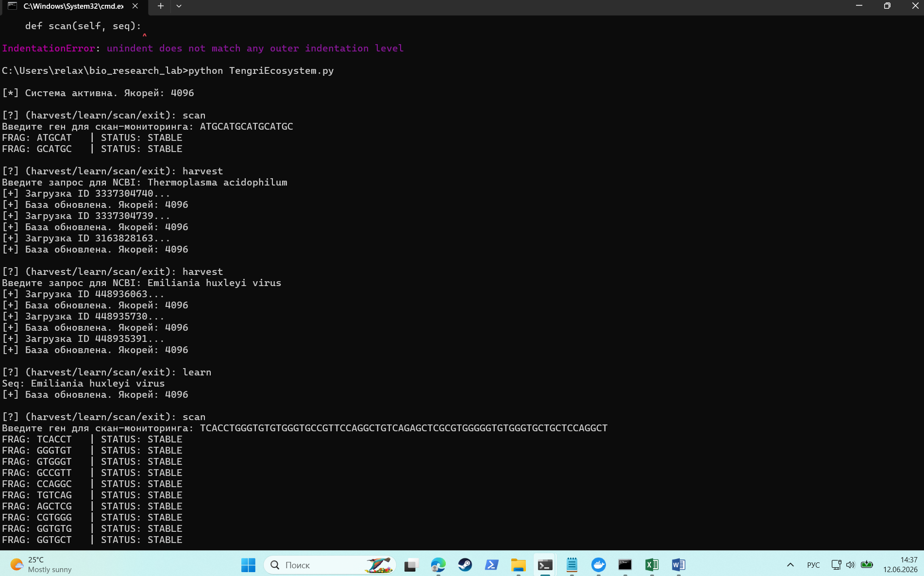Open Notepad from the taskbar
This screenshot has height=576, width=924.
point(571,565)
